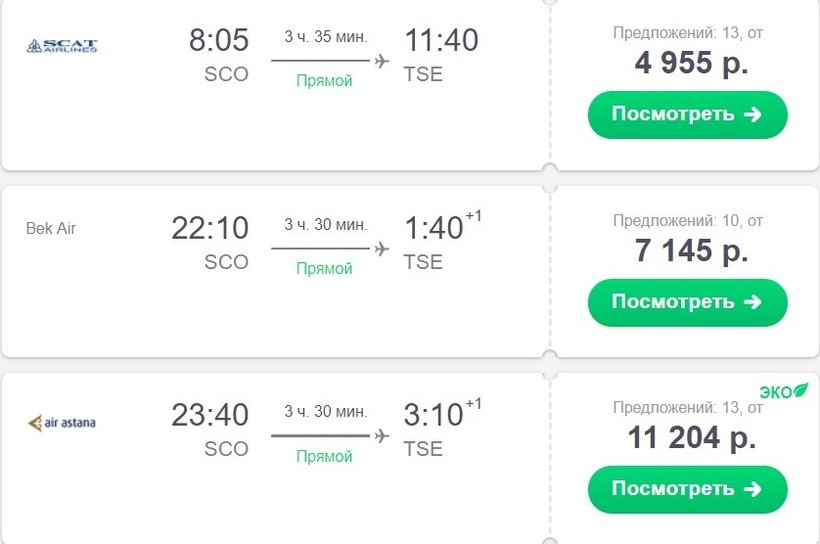View offers for the 4 955 р. flight
820x544 pixels.
tap(687, 114)
